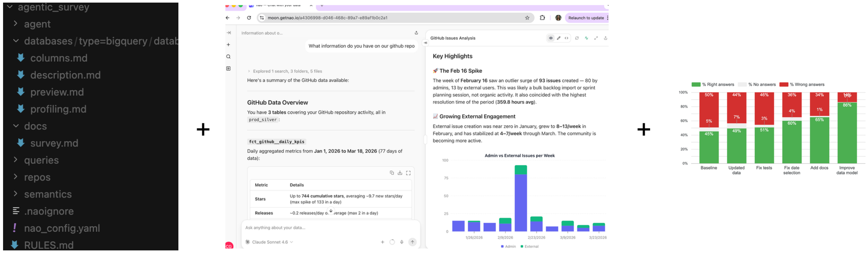Screen dimensions: 868x253
Task: Copy the GitHub metrics table
Action: click(x=392, y=173)
